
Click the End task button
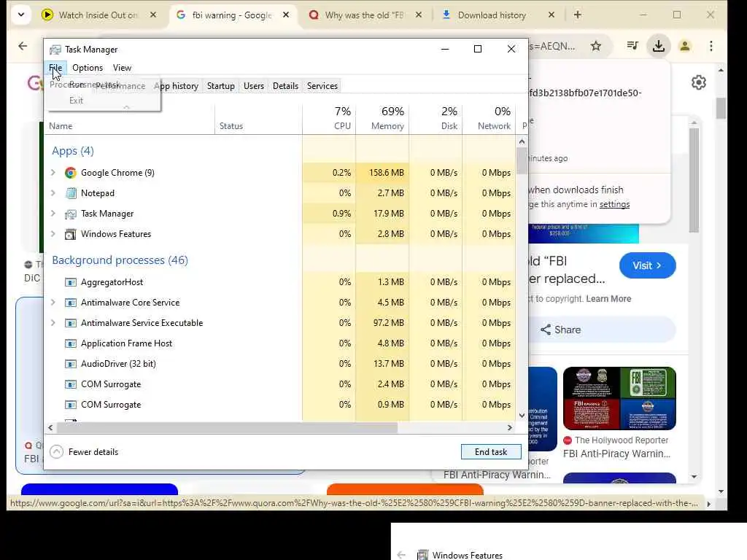491,452
